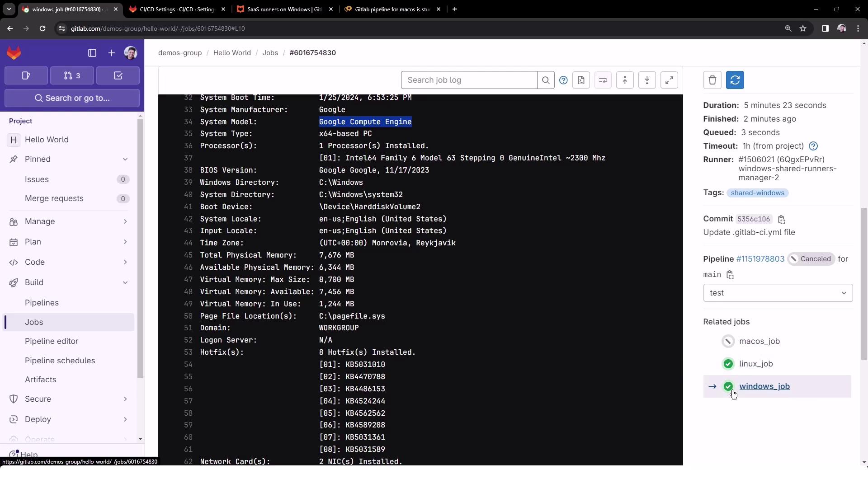The image size is (868, 488).
Task: Click the Search job log field
Action: coord(469,80)
